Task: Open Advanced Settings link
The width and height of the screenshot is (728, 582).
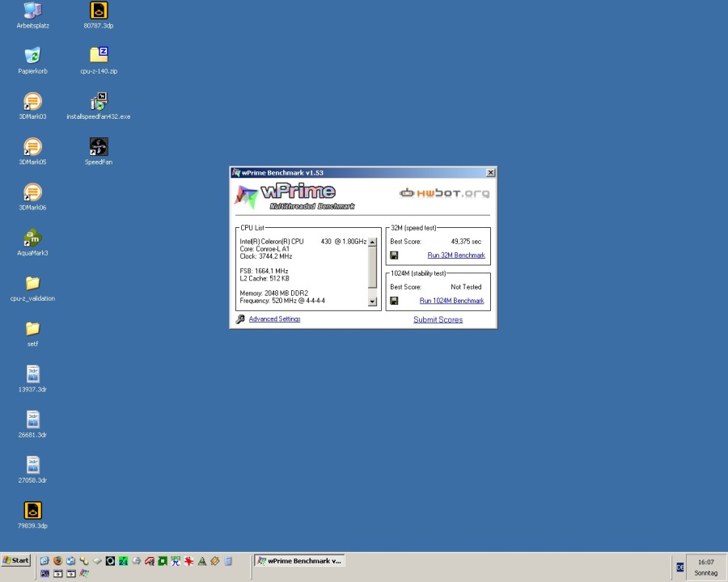Action: pos(274,318)
